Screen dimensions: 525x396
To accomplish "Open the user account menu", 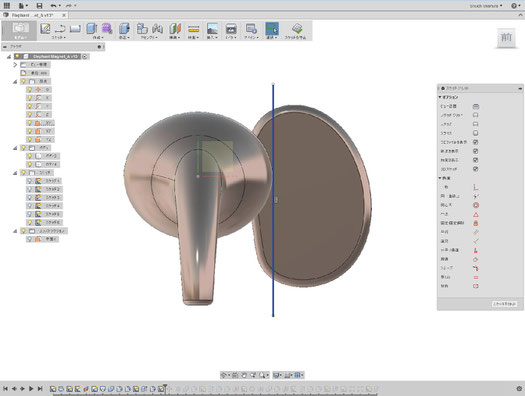I will [x=486, y=6].
